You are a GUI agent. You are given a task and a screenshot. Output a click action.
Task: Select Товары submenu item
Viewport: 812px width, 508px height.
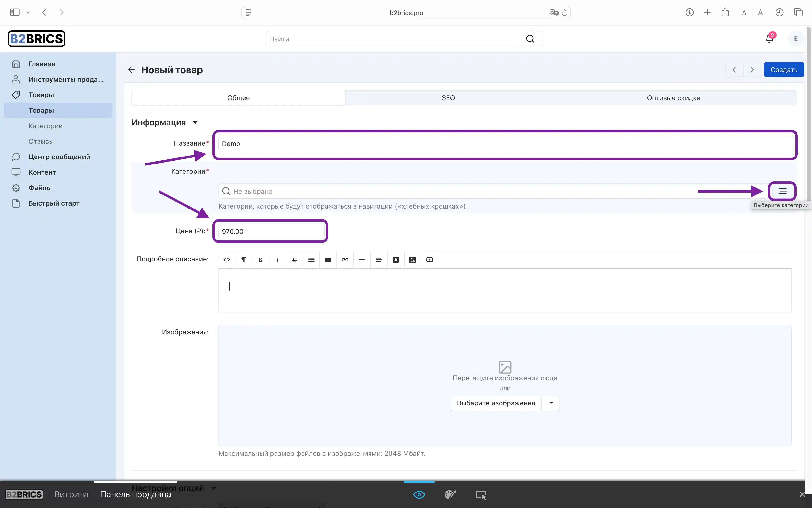click(58, 110)
